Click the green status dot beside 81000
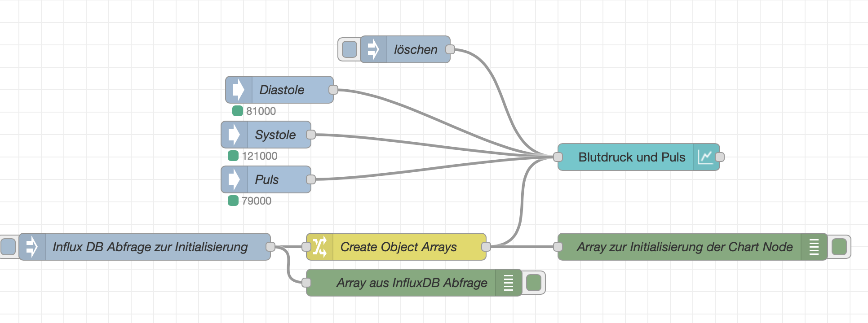868x323 pixels. 238,111
